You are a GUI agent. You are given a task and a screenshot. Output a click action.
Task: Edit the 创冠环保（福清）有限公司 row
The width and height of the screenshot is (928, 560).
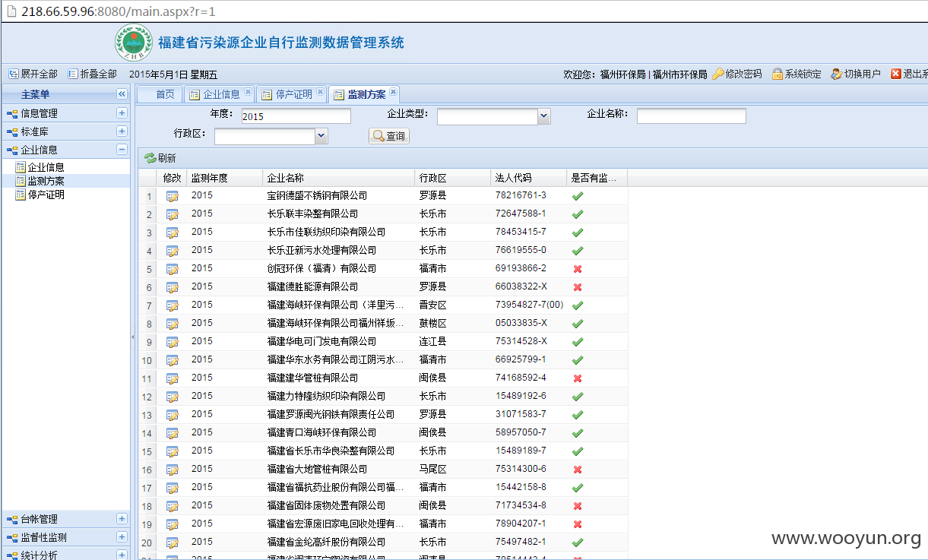point(173,269)
